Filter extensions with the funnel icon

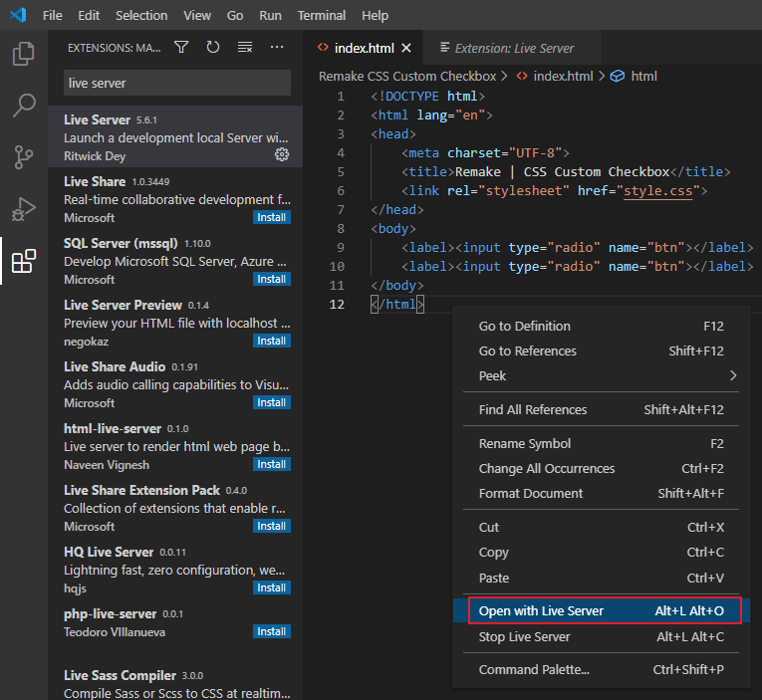[181, 47]
